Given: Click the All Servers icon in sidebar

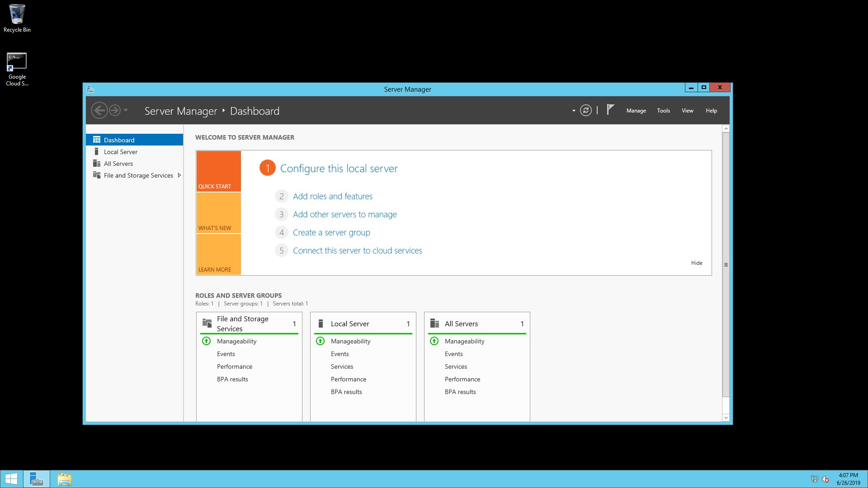Looking at the screenshot, I should [97, 163].
